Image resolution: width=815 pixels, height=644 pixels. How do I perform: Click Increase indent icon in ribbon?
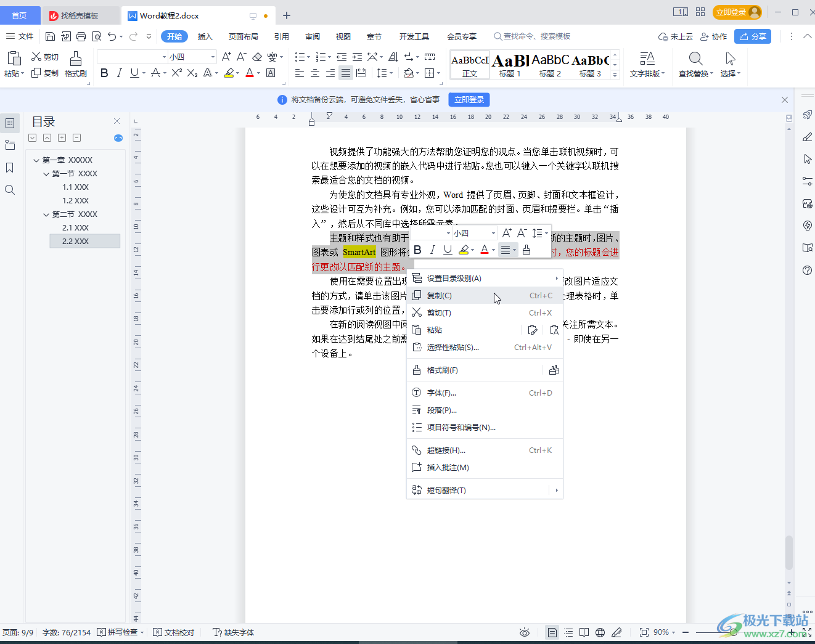pos(357,57)
